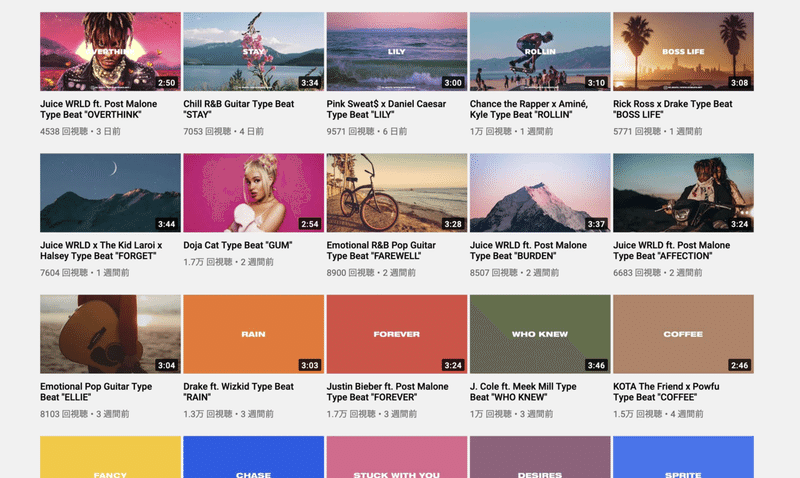Click "6683 回視聴・2 週間前" under AFFECTION

click(x=658, y=273)
